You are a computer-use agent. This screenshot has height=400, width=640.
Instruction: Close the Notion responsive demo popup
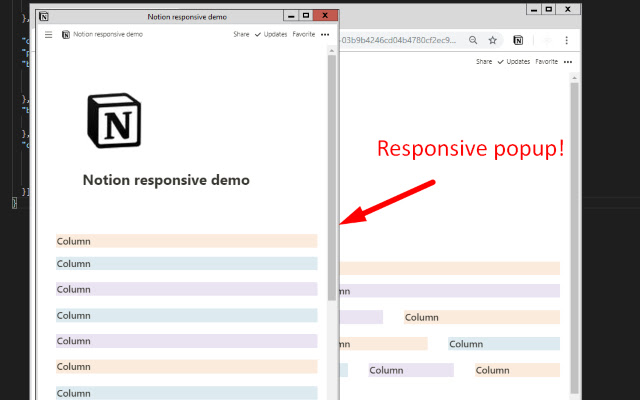click(325, 16)
